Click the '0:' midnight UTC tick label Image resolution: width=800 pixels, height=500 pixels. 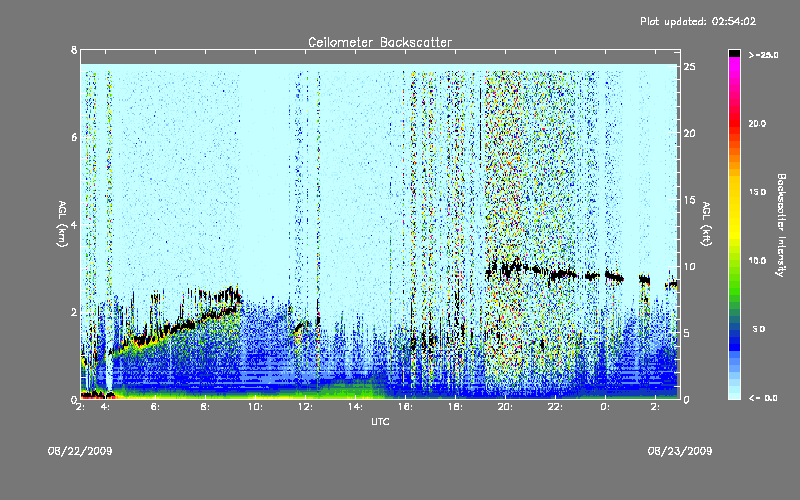[x=605, y=407]
